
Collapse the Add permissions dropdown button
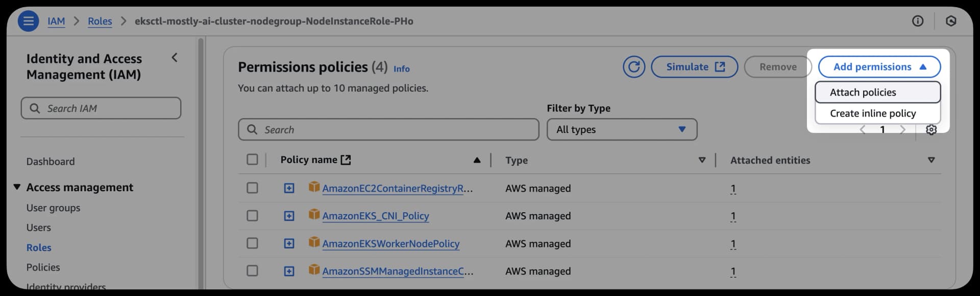click(879, 67)
